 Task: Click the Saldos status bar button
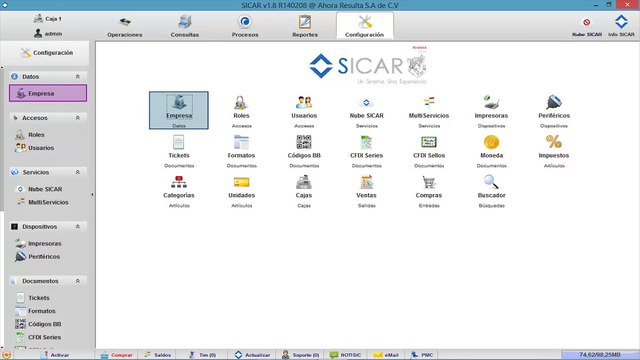[x=158, y=355]
